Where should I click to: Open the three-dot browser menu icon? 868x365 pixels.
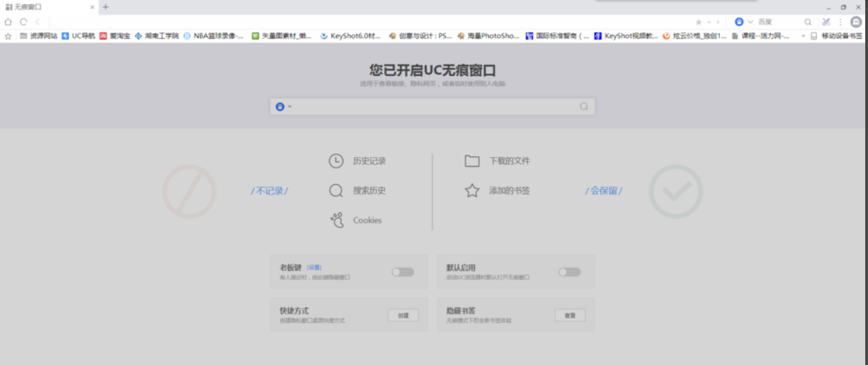[x=840, y=22]
